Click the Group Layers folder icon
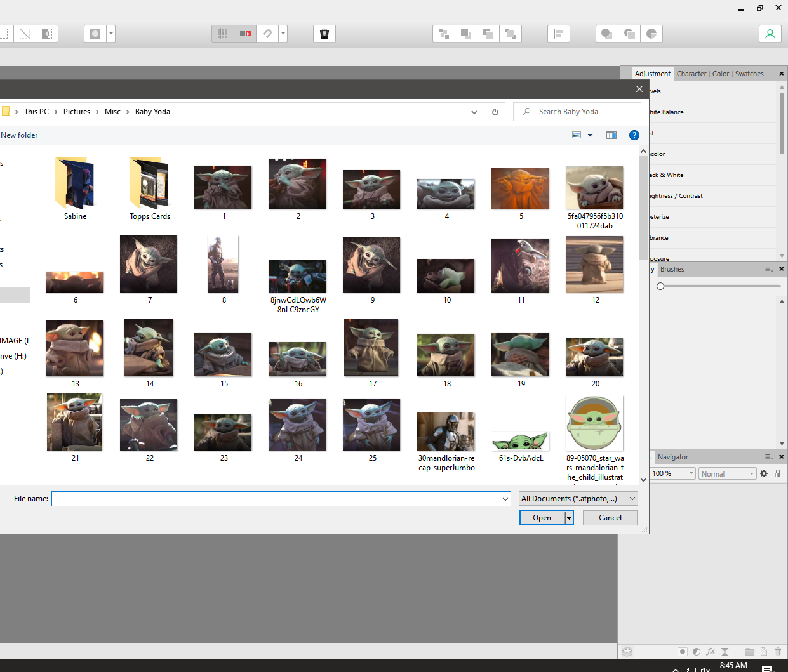The image size is (788, 672). [x=750, y=652]
